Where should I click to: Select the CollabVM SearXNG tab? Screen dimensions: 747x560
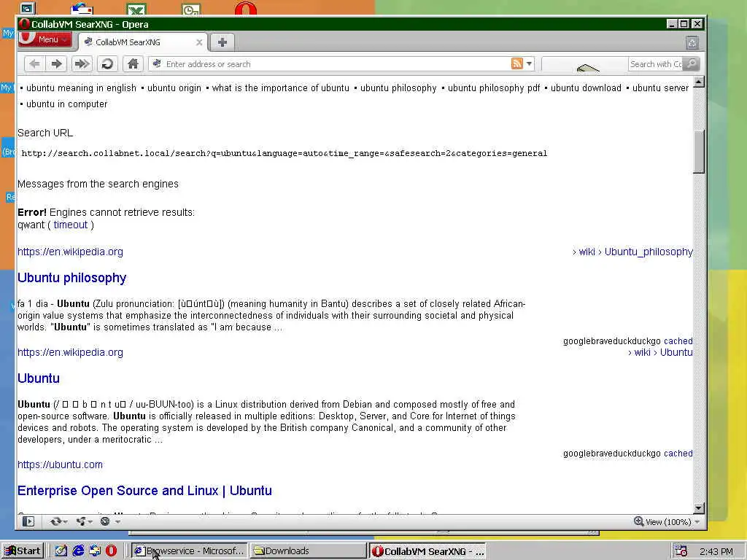[142, 42]
